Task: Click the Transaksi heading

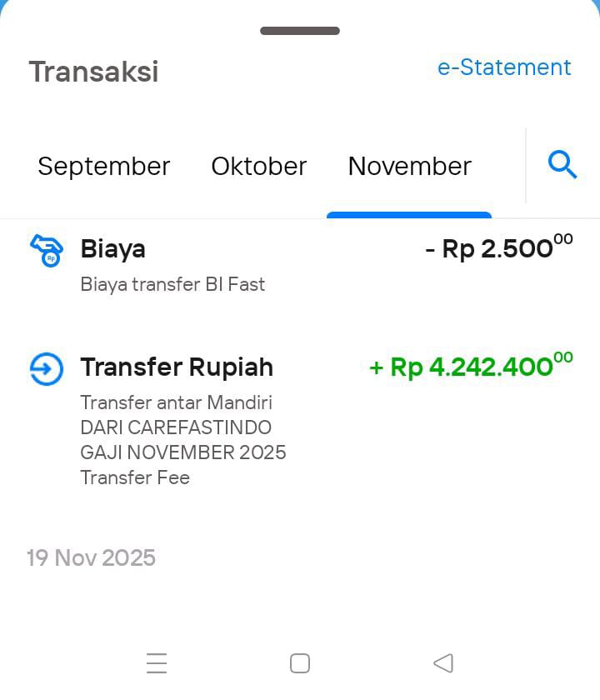Action: pos(93,72)
